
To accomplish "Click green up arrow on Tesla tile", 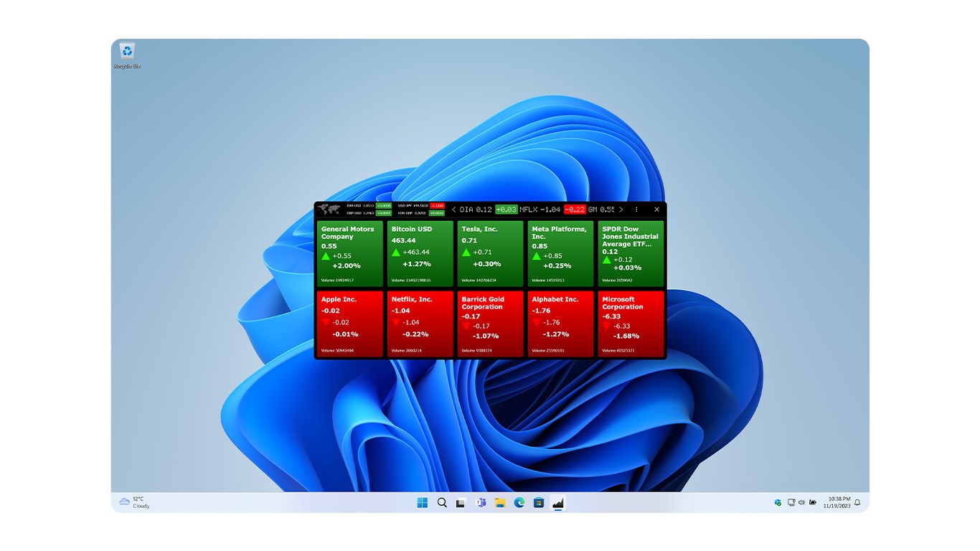I will point(466,252).
